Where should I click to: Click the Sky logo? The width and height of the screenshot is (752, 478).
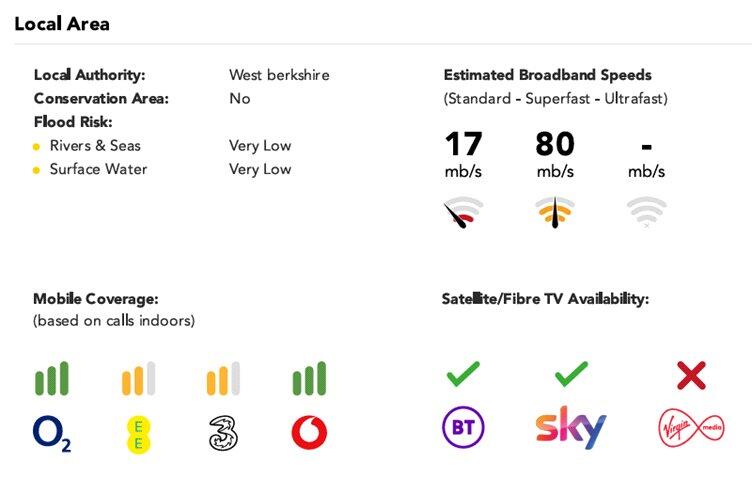570,428
